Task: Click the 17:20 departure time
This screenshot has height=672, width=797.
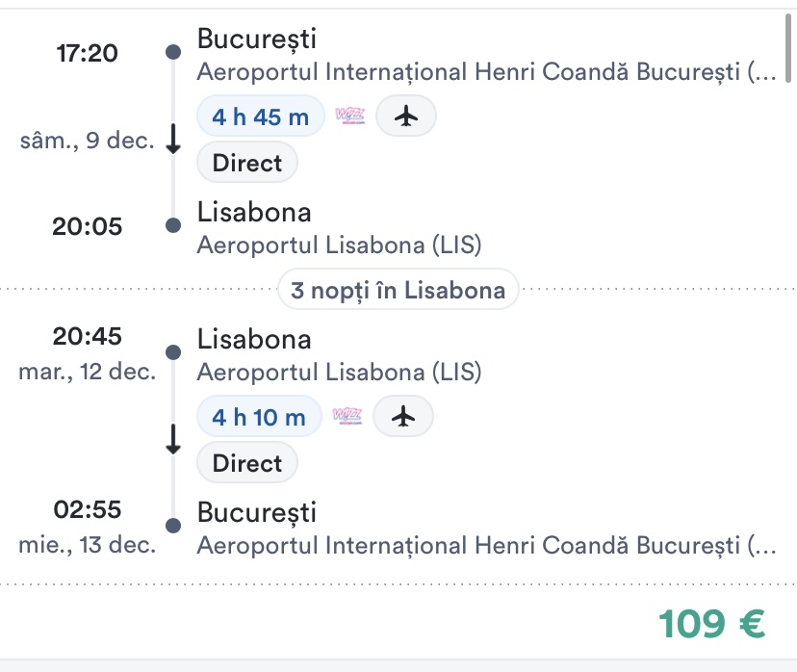Action: pos(88,52)
